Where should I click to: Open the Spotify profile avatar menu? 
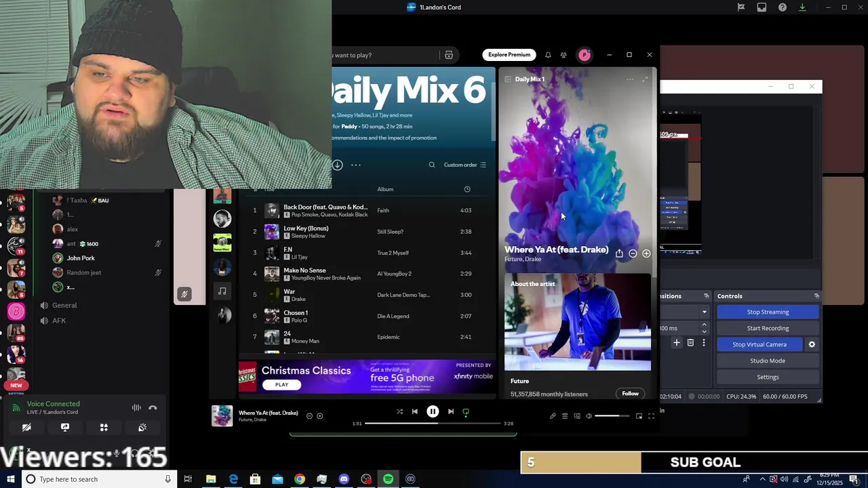585,55
